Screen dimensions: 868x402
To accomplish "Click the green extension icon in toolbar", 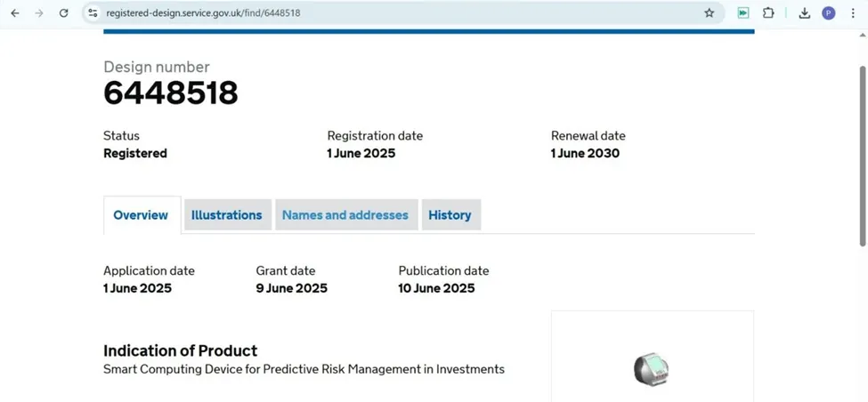I will coord(743,13).
